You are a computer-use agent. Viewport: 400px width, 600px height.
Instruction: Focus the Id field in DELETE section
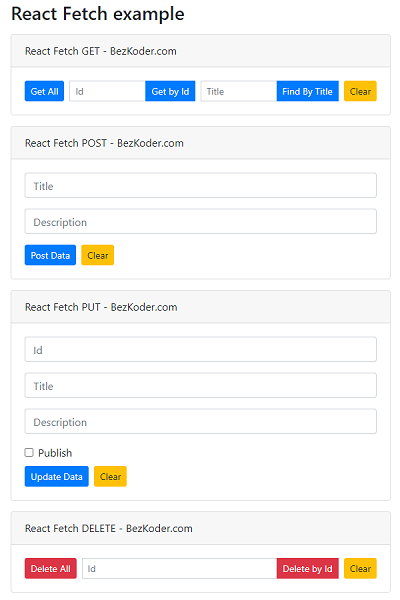[x=180, y=569]
